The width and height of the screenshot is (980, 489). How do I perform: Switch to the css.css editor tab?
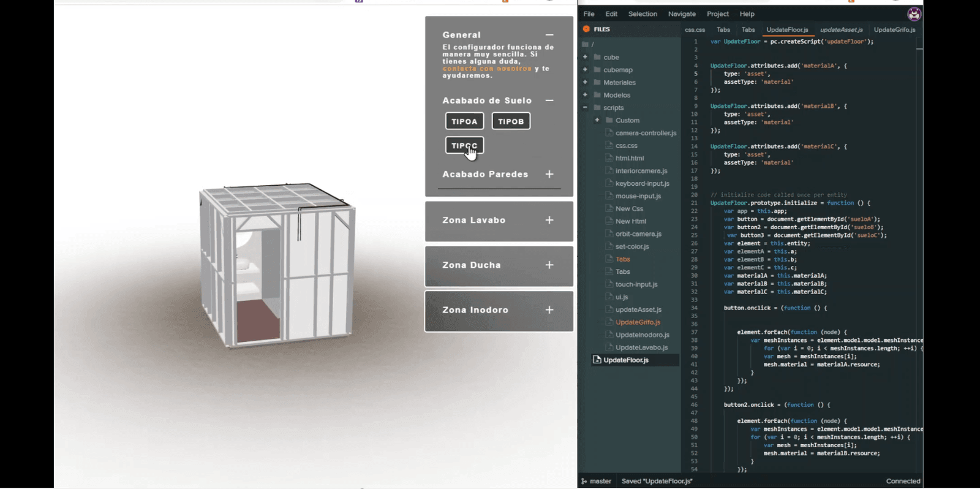point(695,29)
